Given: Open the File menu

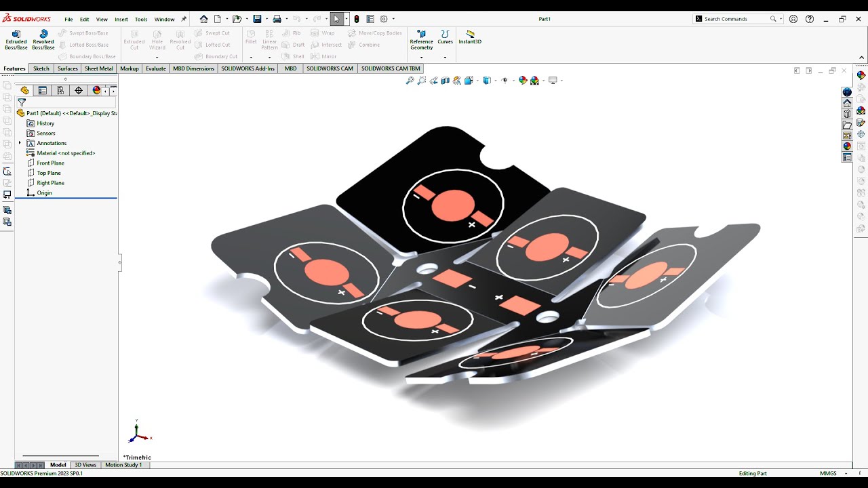Looking at the screenshot, I should point(68,19).
